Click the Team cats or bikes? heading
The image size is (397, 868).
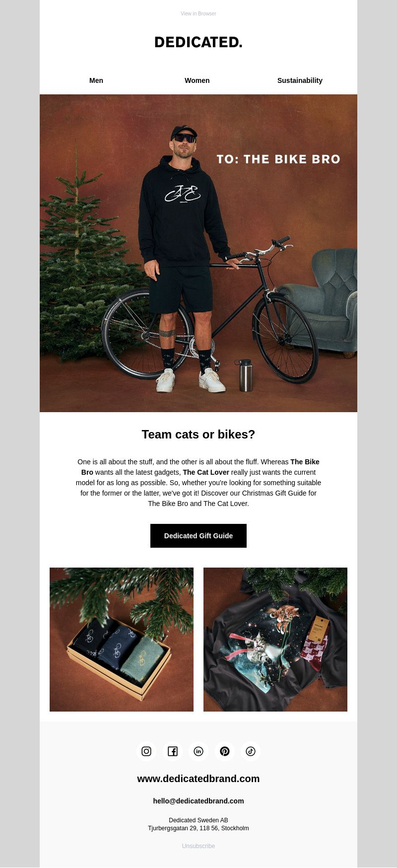pos(198,434)
